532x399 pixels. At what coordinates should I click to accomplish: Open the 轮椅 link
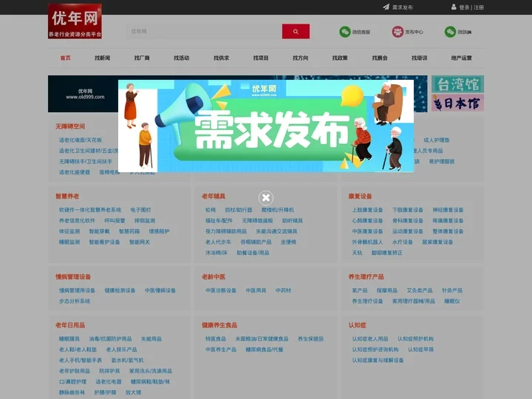211,210
